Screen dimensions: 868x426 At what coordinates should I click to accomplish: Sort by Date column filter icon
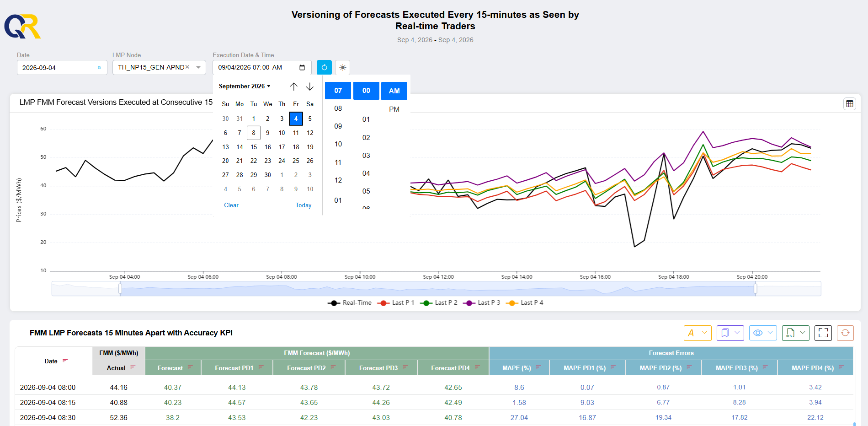[65, 361]
